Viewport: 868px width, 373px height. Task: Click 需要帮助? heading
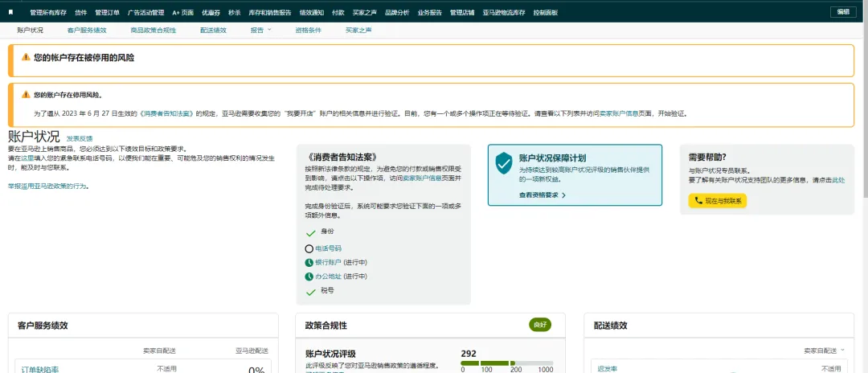[x=707, y=157]
